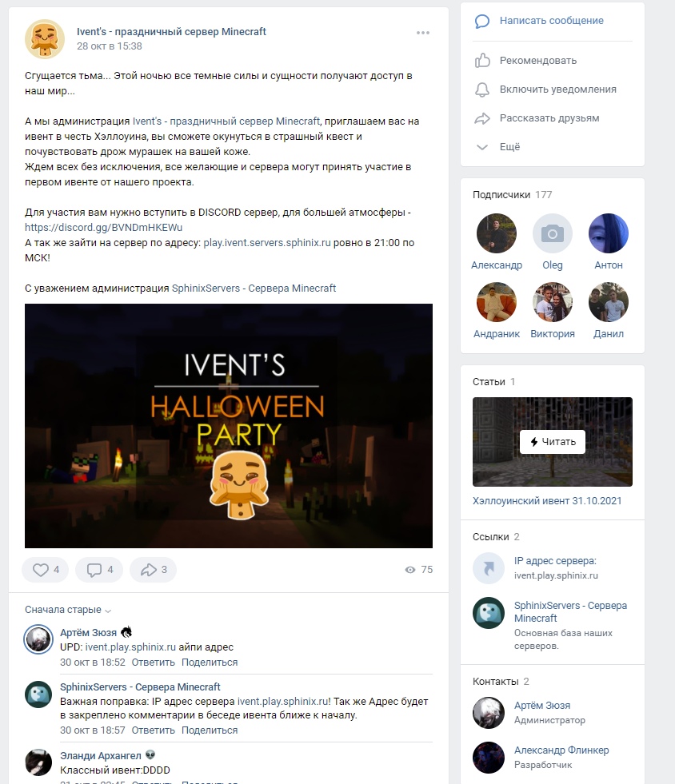Open subscriber Виктория's profile photo
The image size is (675, 784).
pos(553,302)
